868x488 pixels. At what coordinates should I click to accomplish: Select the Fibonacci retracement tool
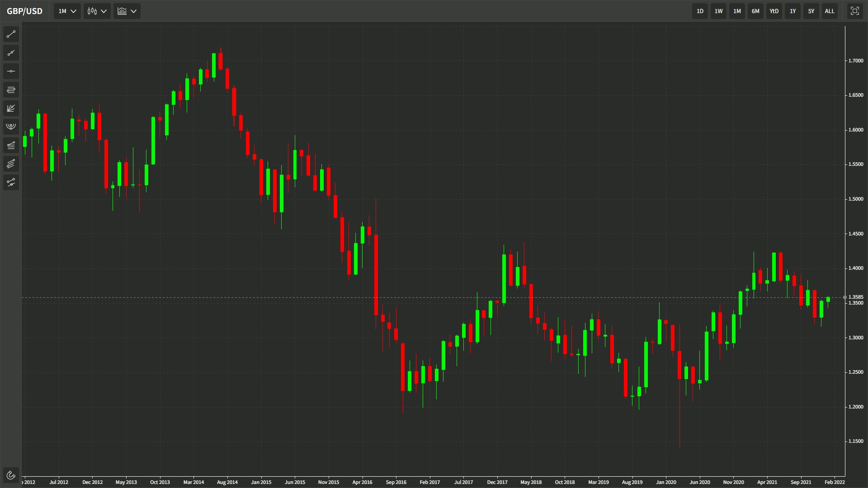[x=11, y=90]
